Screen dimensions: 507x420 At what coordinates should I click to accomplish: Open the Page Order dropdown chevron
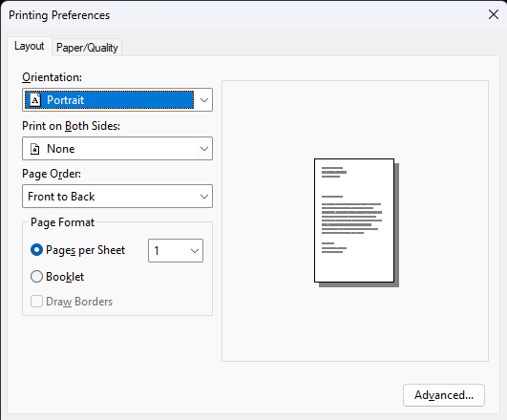pyautogui.click(x=204, y=197)
